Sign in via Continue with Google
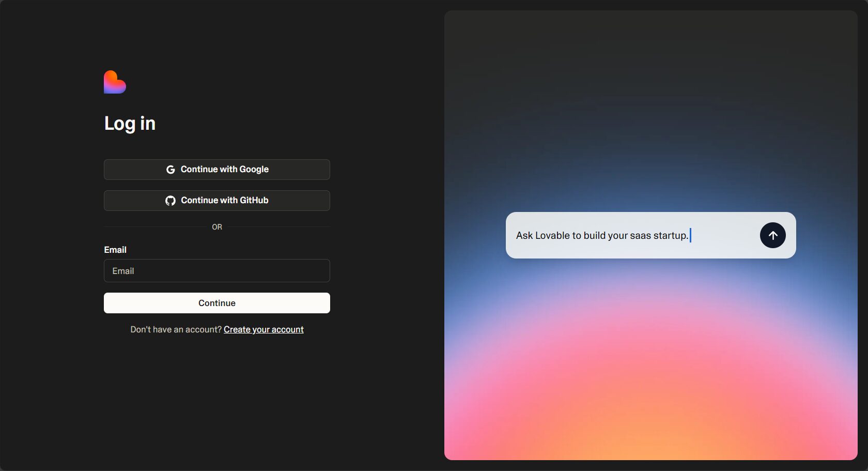Screen dimensions: 868x471 (217, 170)
